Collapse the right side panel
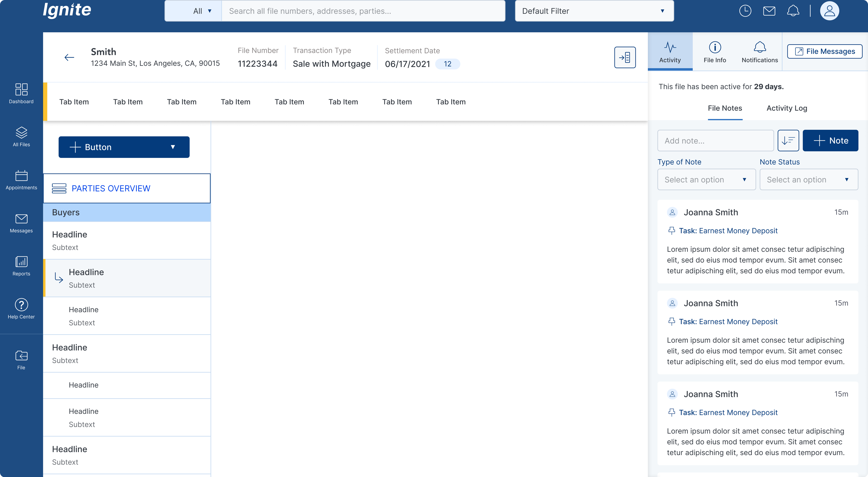868x477 pixels. point(625,57)
